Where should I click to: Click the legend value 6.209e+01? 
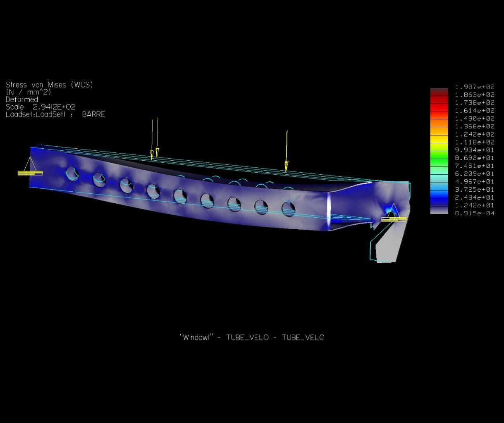click(x=475, y=173)
